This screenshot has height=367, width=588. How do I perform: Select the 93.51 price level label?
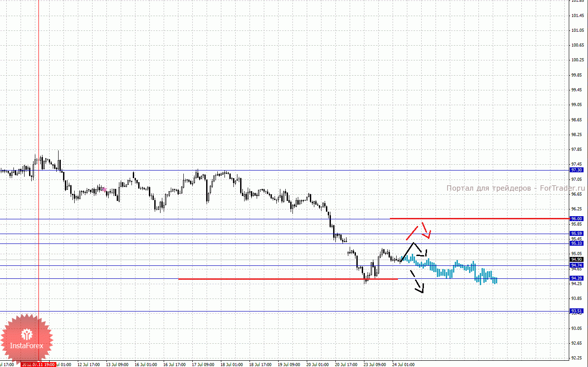pyautogui.click(x=576, y=311)
